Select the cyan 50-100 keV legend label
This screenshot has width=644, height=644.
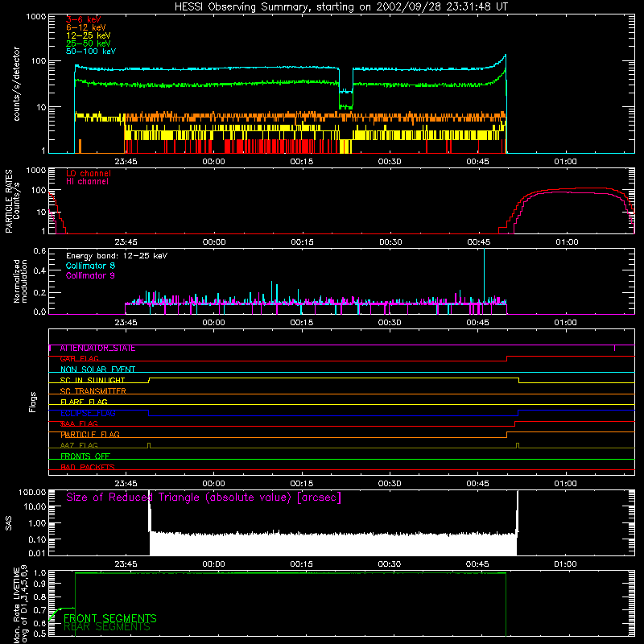coord(91,52)
